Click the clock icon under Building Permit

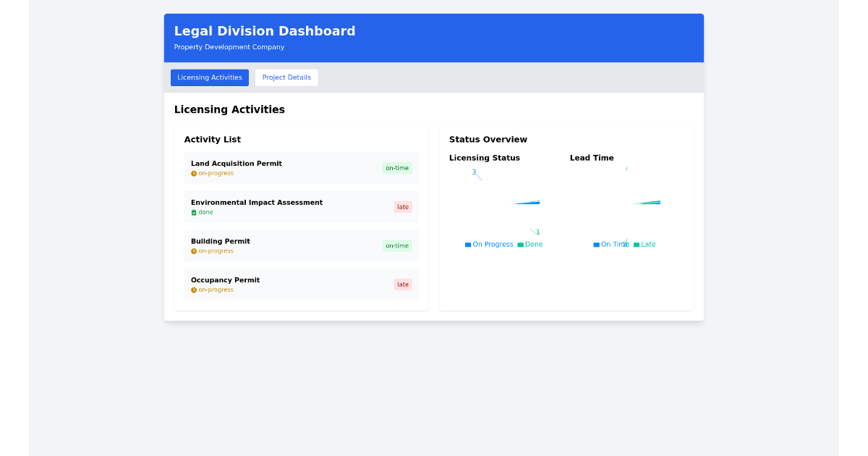192,250
